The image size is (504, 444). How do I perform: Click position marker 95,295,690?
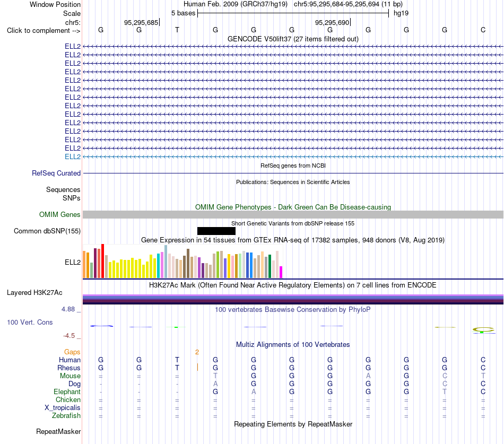(332, 22)
